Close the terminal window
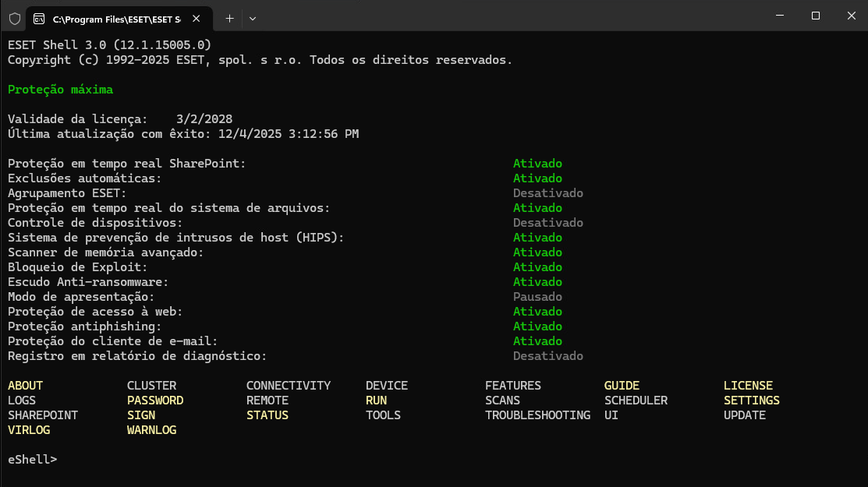Viewport: 868px width, 487px height. pos(850,16)
